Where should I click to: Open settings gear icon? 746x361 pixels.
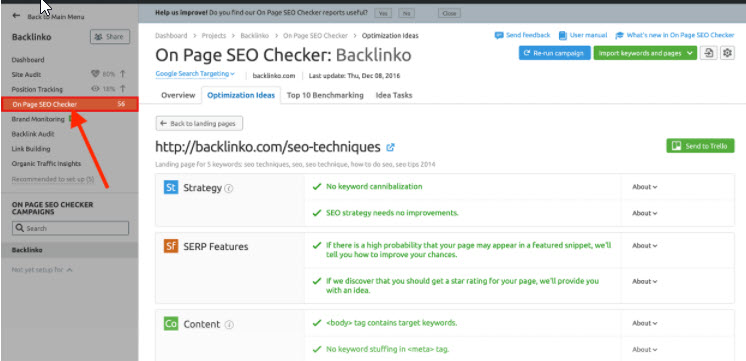[x=727, y=53]
